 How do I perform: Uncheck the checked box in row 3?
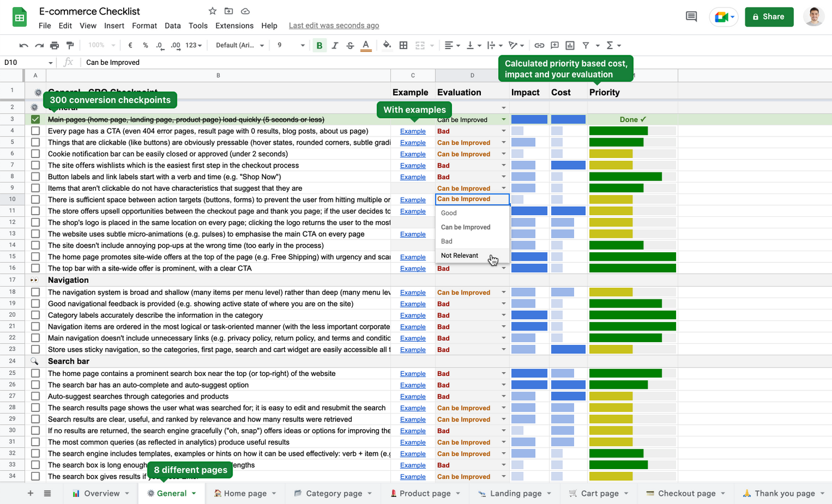pos(35,120)
